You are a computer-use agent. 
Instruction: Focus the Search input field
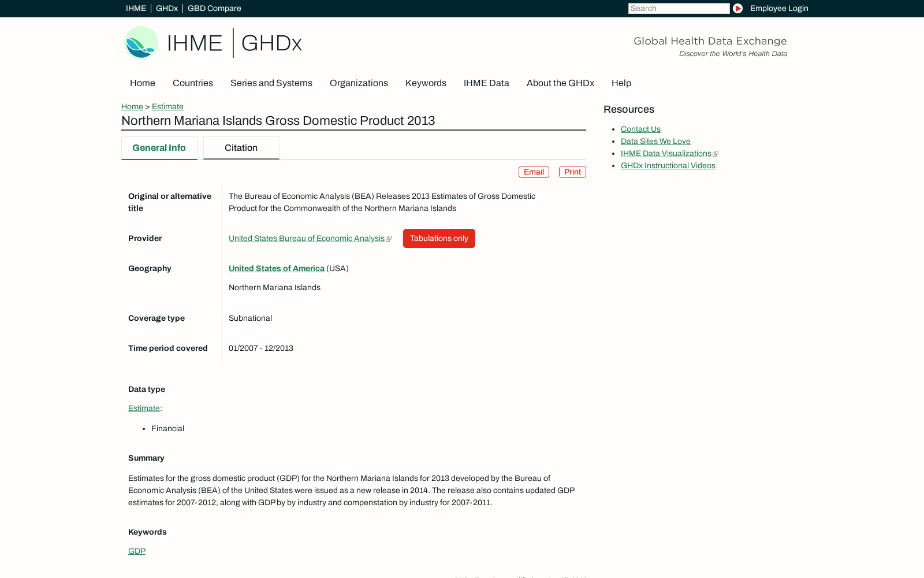pos(679,8)
